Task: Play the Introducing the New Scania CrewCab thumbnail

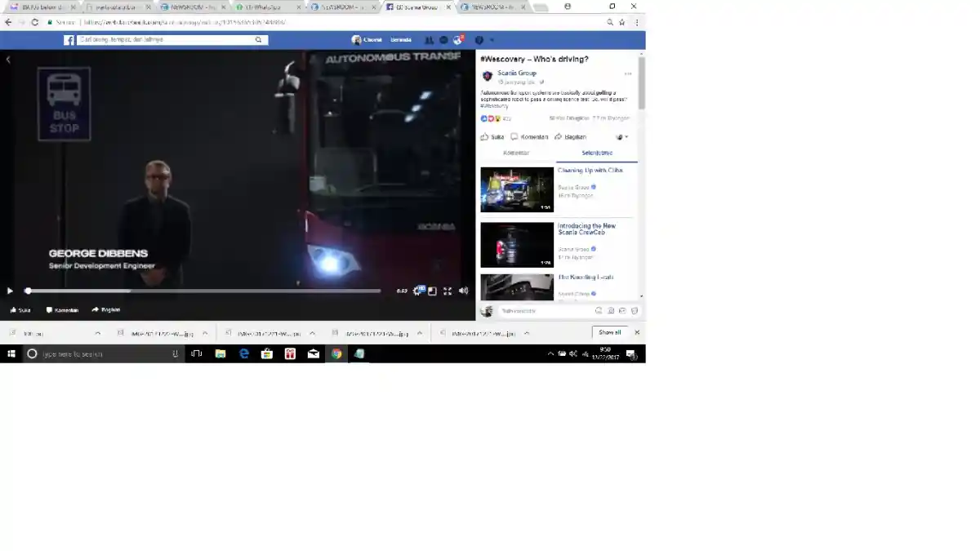Action: (x=516, y=244)
